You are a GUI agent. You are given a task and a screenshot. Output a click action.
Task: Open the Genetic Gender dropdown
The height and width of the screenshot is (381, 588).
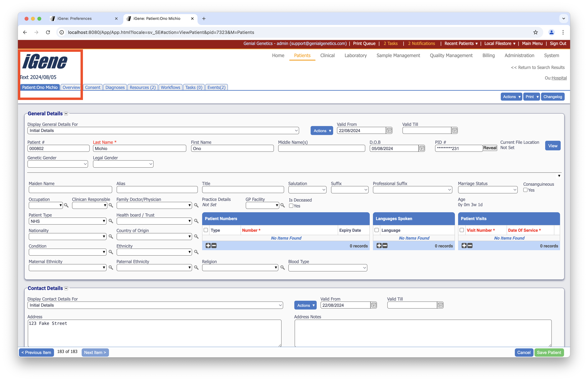58,164
